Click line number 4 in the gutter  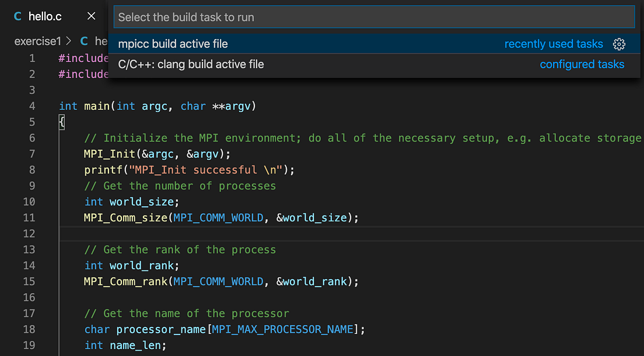click(x=32, y=106)
